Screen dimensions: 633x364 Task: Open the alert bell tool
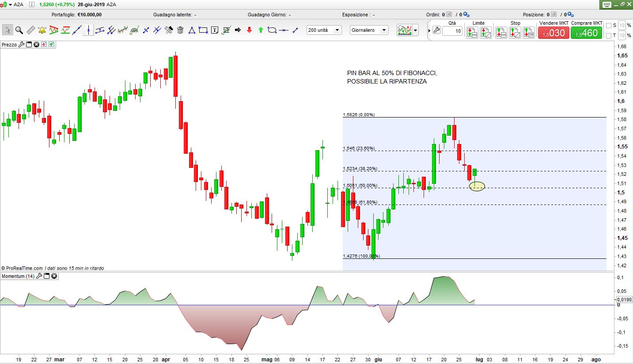[42, 30]
